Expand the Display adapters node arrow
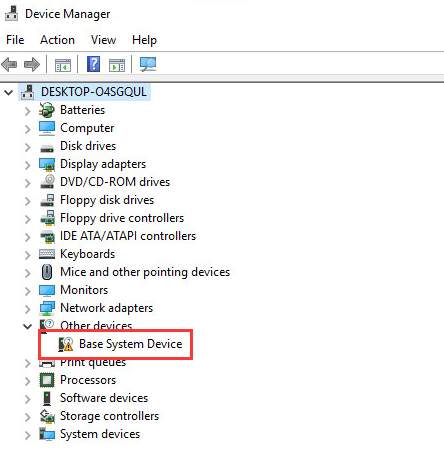 click(28, 165)
